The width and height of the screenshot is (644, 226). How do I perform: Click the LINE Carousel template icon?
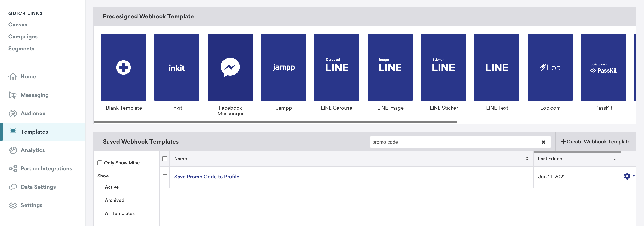point(337,67)
